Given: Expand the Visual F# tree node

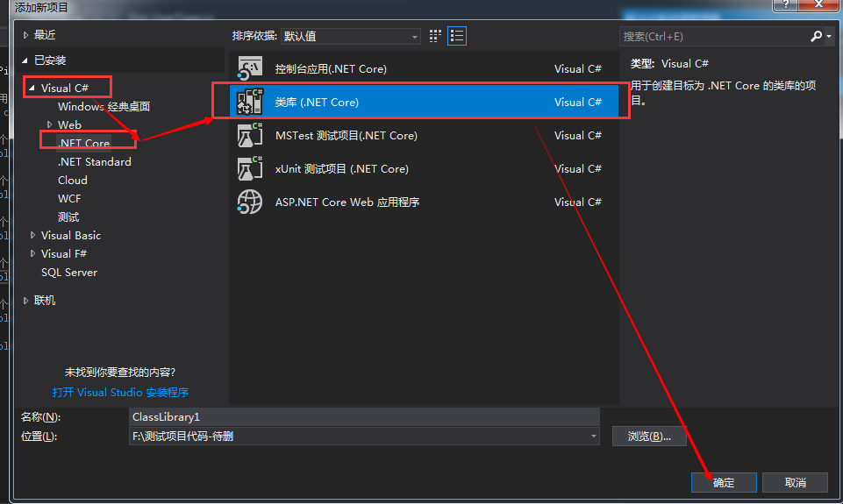Looking at the screenshot, I should (x=32, y=253).
